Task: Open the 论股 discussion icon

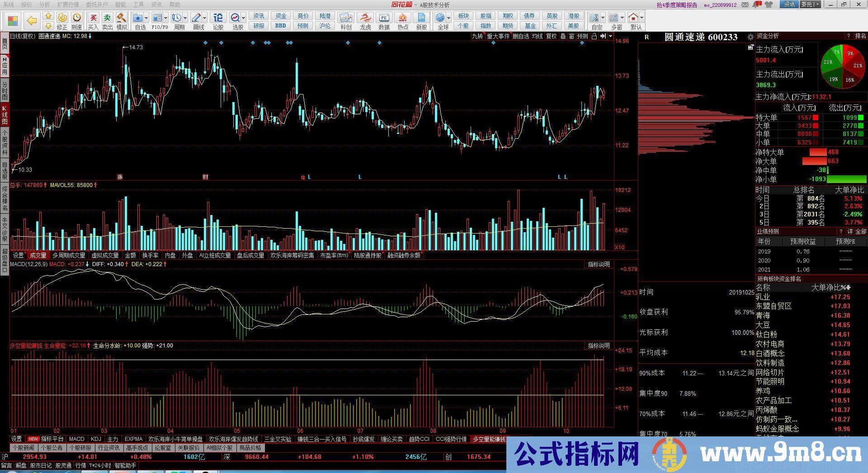Action: [x=218, y=18]
